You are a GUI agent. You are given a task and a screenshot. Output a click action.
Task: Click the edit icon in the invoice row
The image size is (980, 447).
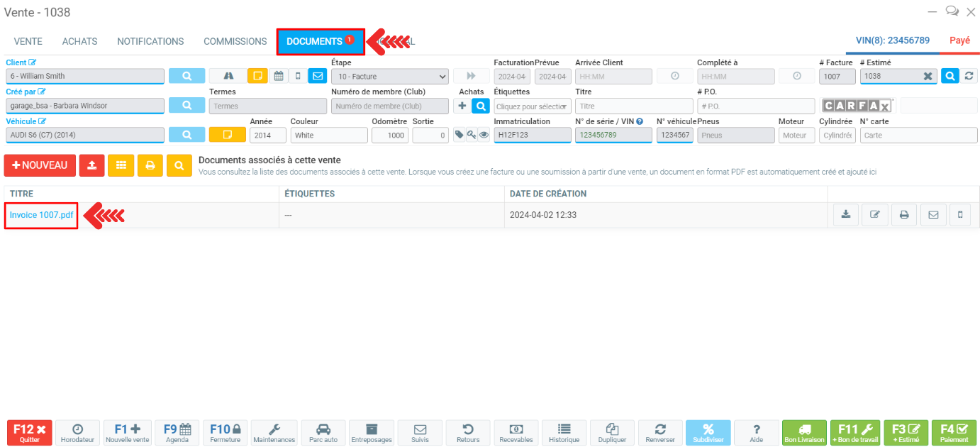pyautogui.click(x=875, y=215)
